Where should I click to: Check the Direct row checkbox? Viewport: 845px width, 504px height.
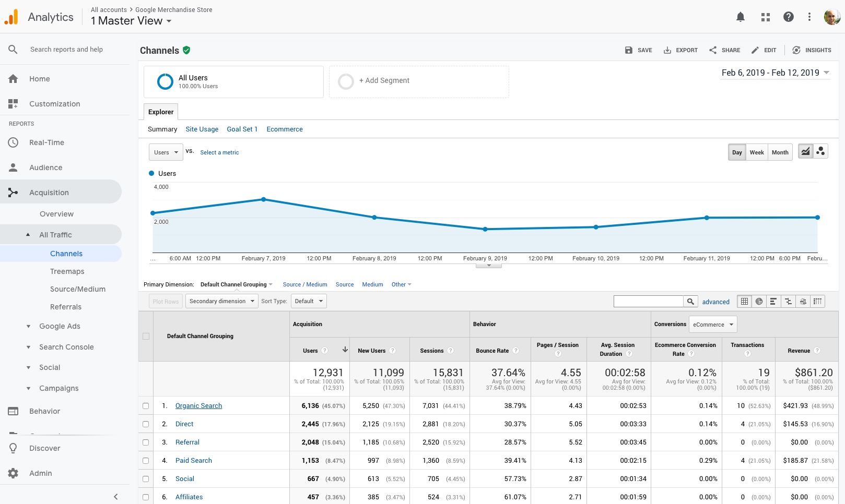pos(146,424)
